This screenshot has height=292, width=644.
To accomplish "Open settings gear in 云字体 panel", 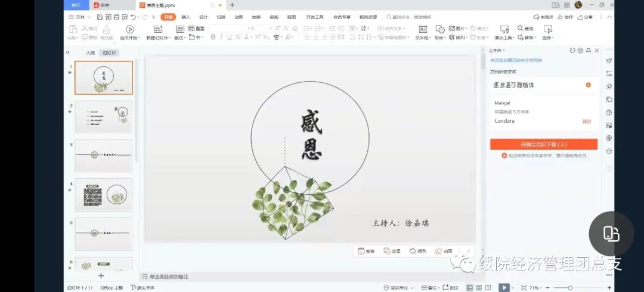I will 580,51.
